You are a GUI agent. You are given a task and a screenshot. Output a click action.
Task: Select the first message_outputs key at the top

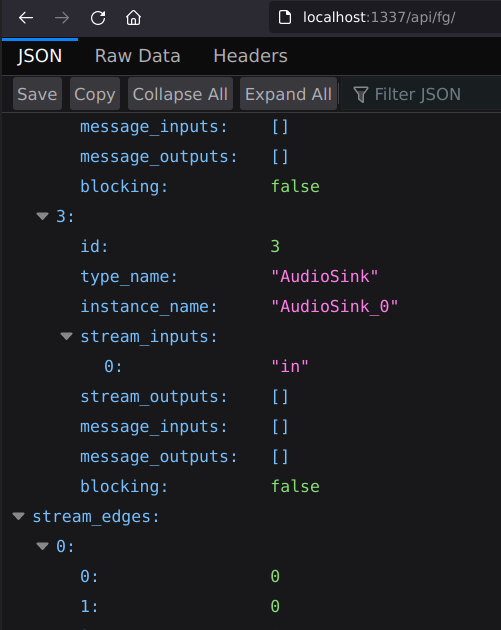pyautogui.click(x=159, y=157)
